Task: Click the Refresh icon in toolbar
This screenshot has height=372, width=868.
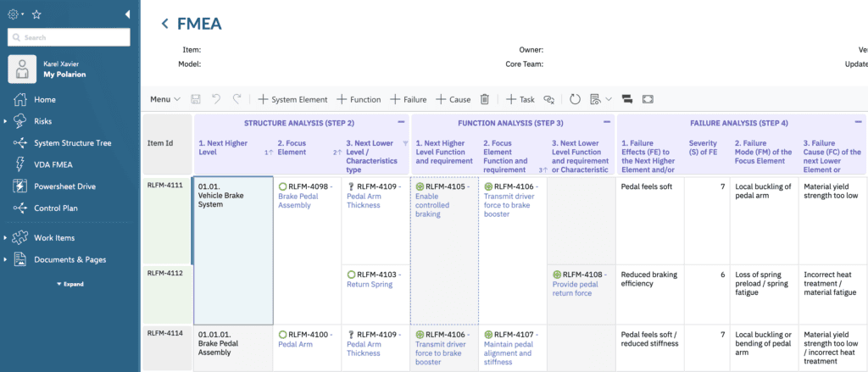Action: coord(575,99)
